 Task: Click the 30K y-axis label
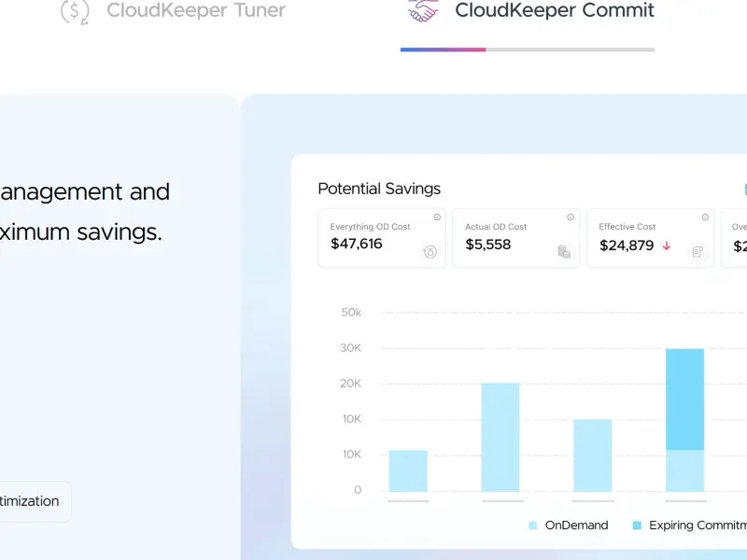(351, 348)
